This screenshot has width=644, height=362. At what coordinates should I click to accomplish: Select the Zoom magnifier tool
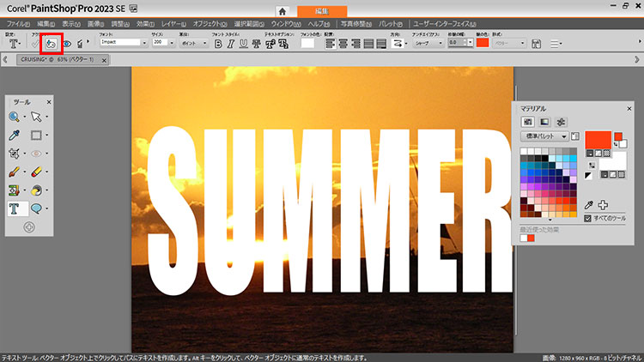pos(15,117)
